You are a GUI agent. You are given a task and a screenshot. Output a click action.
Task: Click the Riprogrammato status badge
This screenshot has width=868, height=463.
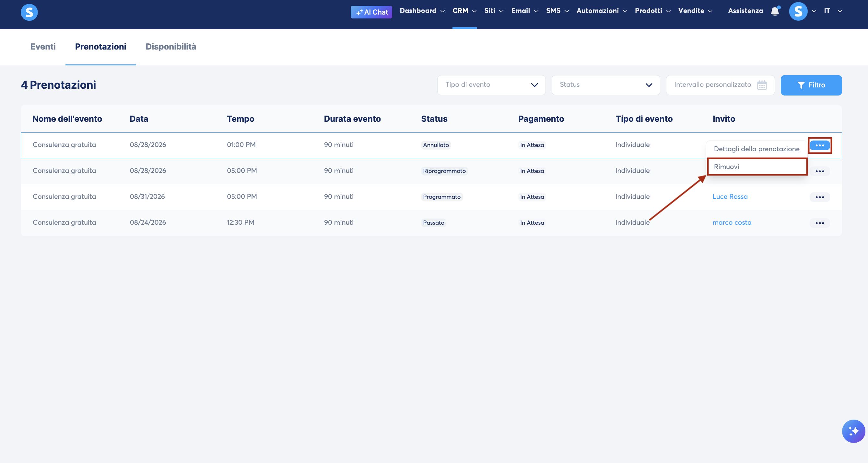point(444,171)
